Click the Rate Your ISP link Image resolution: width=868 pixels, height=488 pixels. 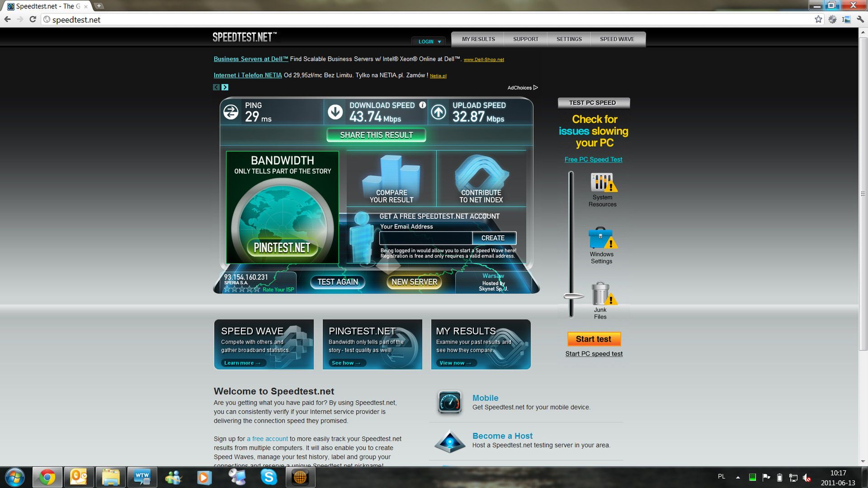pyautogui.click(x=278, y=290)
